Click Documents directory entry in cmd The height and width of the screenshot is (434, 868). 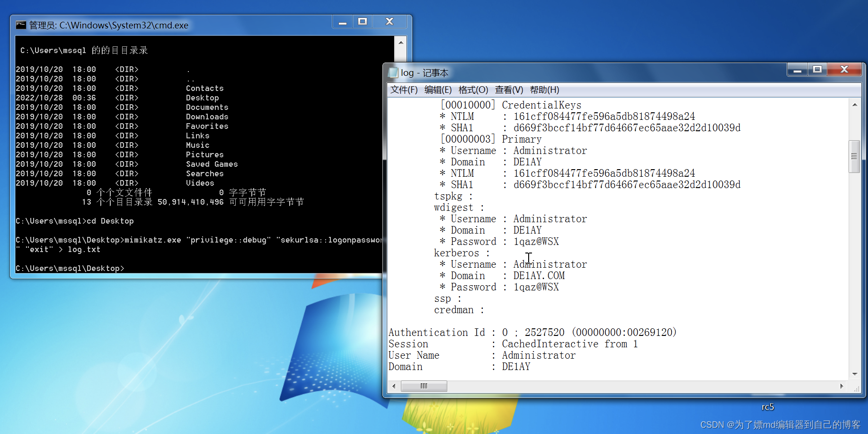(207, 107)
